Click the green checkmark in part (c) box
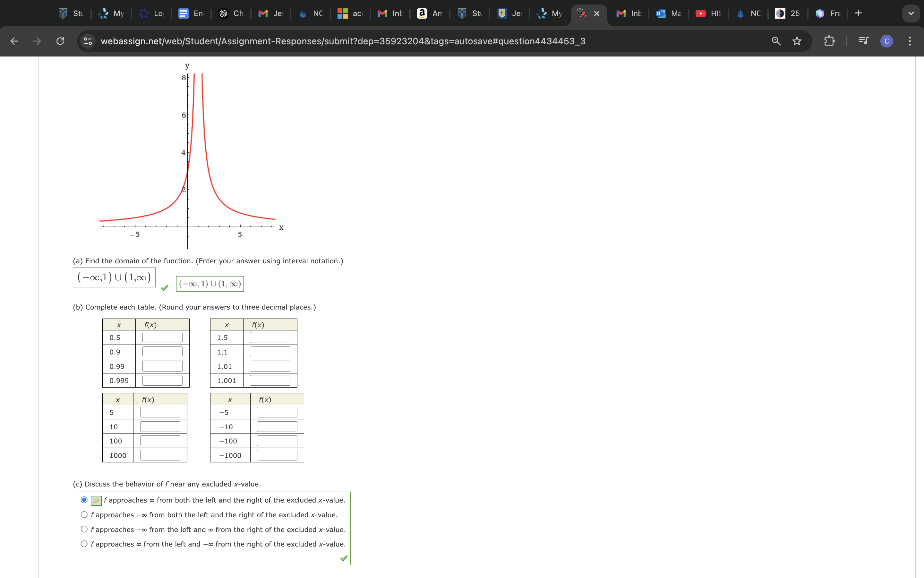The image size is (924, 578). click(x=344, y=558)
